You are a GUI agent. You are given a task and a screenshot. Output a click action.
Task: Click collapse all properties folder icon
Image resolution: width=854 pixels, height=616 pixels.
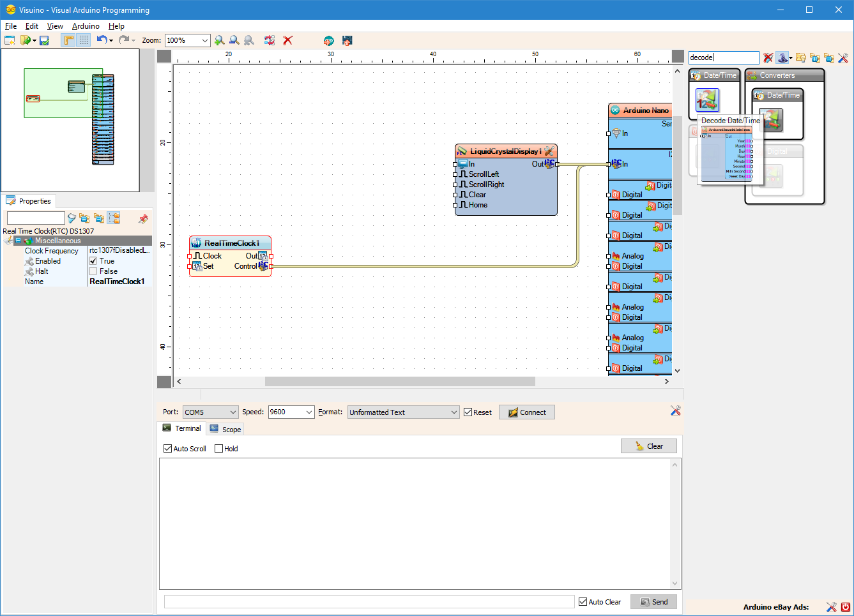click(99, 218)
